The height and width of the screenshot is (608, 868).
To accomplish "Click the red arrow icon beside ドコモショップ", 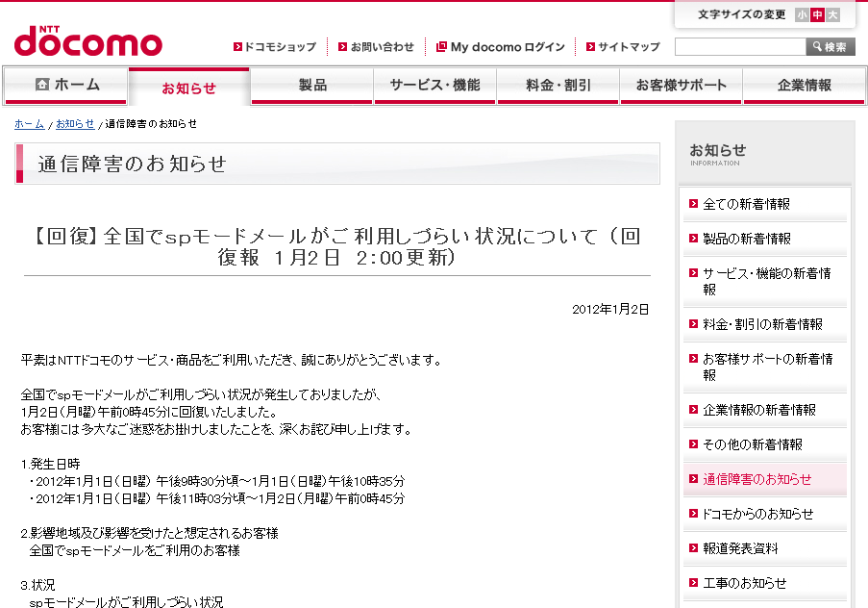I will [x=237, y=47].
